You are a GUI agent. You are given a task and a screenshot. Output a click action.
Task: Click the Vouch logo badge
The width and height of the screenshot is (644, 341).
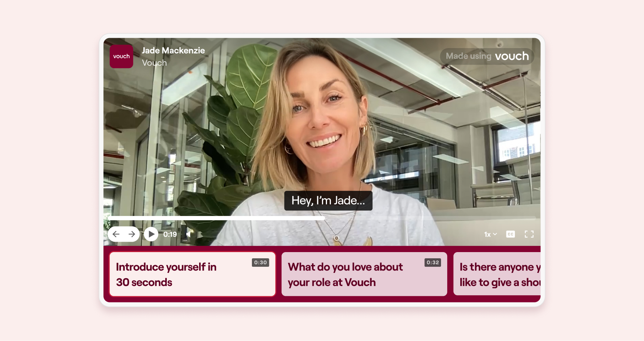(x=121, y=56)
